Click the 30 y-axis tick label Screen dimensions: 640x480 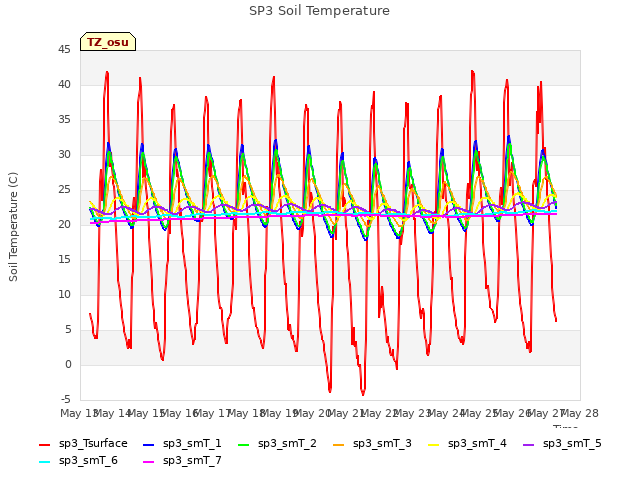(x=64, y=155)
